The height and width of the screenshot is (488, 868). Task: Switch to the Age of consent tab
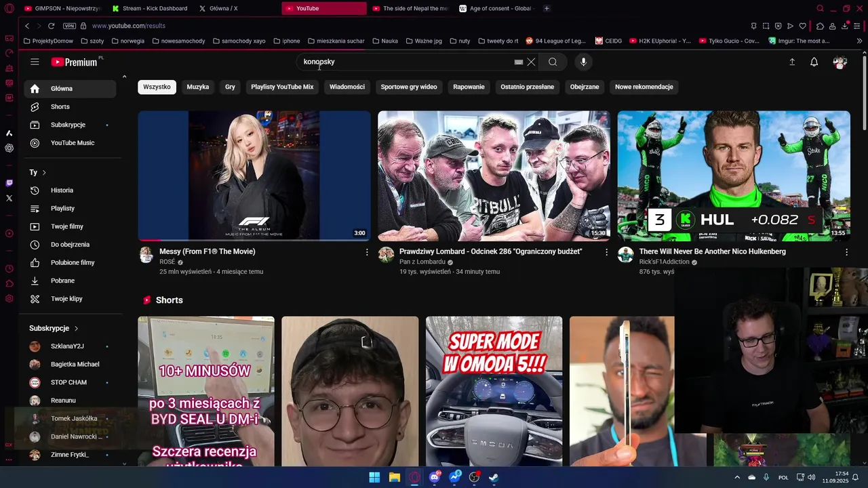tap(496, 8)
